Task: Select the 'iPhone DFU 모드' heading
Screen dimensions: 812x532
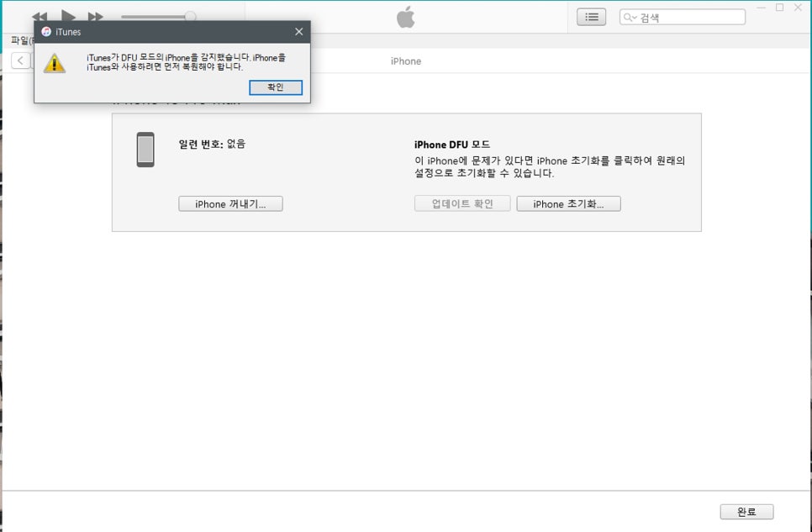Action: point(452,145)
